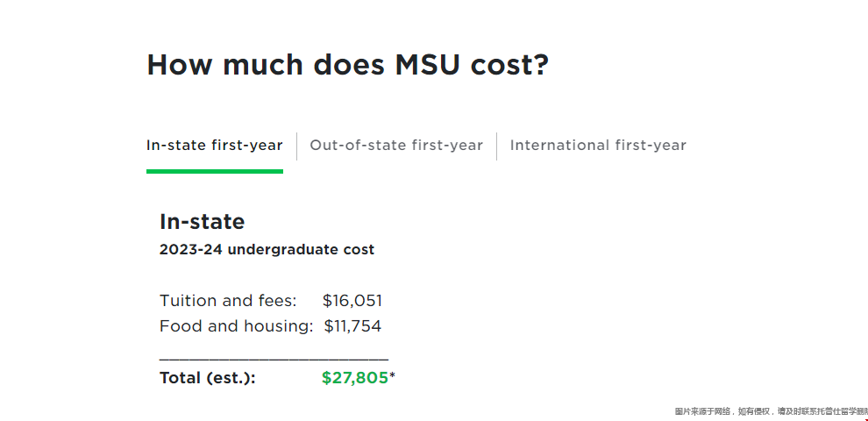
Task: Click the Chinese watermark text at bottom
Action: pos(772,411)
